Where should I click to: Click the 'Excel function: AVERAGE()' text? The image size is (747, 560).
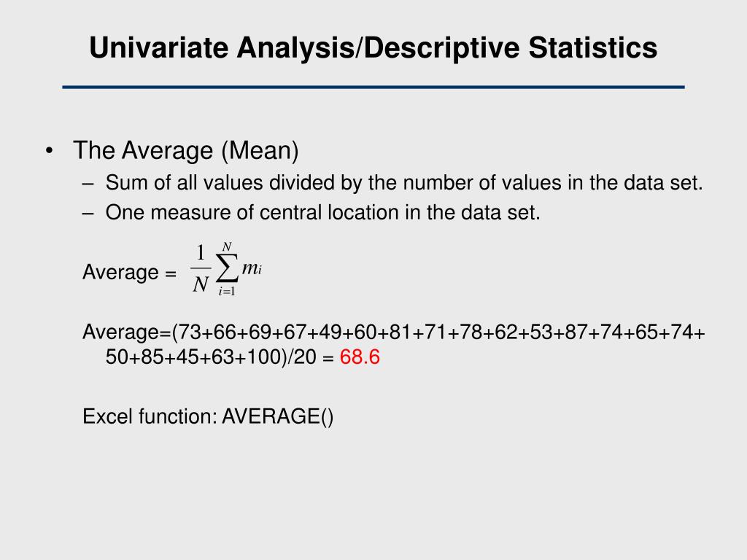pos(208,416)
